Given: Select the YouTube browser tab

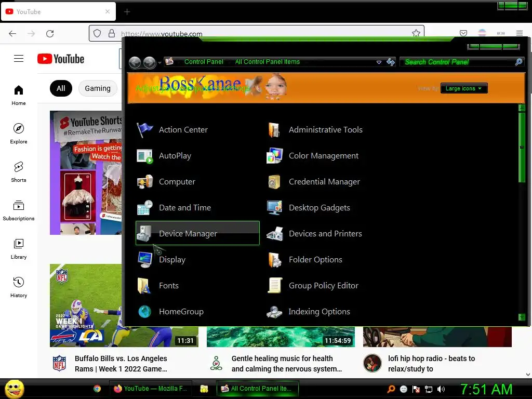Looking at the screenshot, I should (58, 12).
